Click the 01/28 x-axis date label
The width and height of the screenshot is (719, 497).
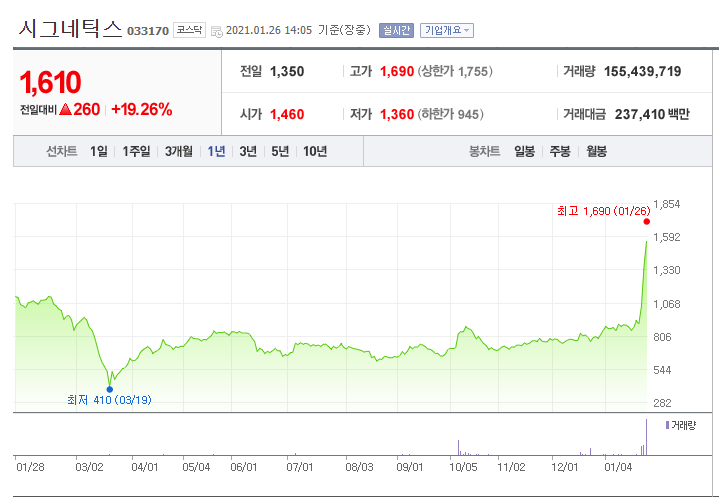pyautogui.click(x=30, y=467)
